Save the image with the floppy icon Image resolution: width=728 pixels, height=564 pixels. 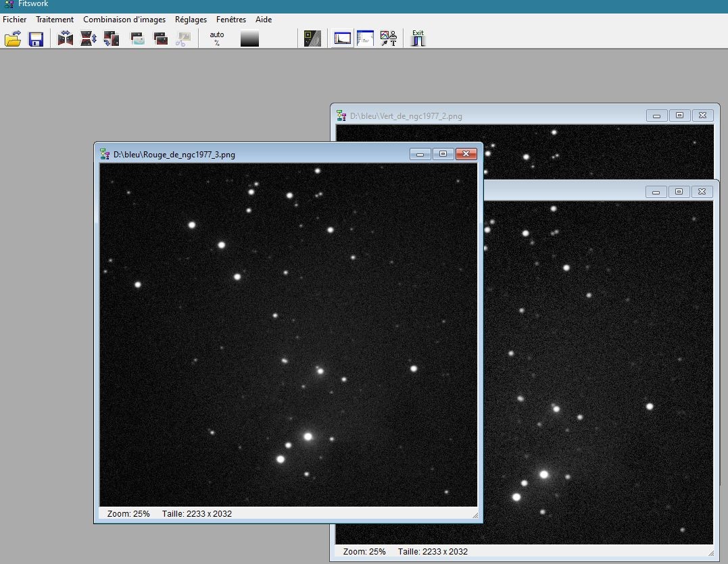[x=37, y=39]
